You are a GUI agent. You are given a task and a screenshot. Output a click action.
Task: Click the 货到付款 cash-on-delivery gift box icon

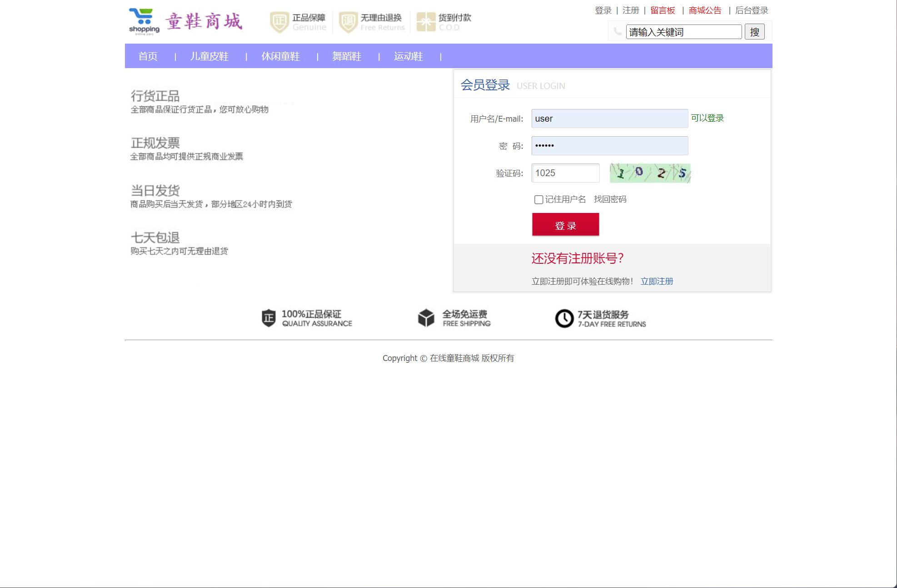(x=425, y=21)
